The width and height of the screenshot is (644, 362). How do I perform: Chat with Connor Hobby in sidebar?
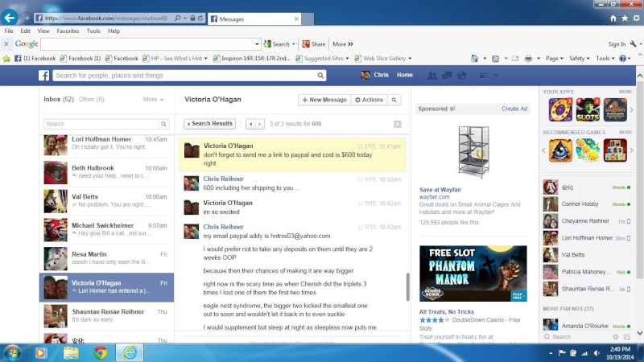point(588,204)
